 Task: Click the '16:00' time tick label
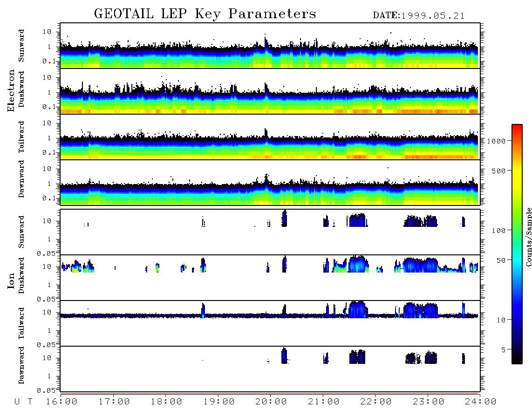coord(61,402)
